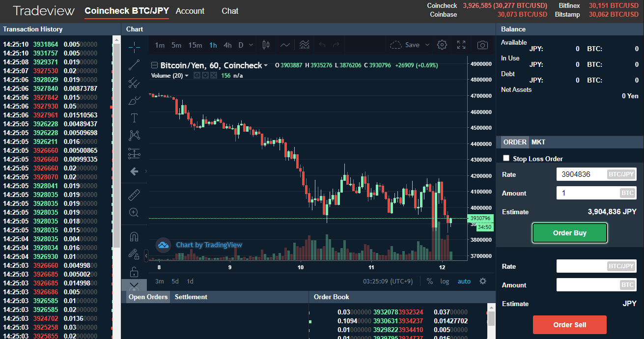Click the TradingView cloud logo

163,245
